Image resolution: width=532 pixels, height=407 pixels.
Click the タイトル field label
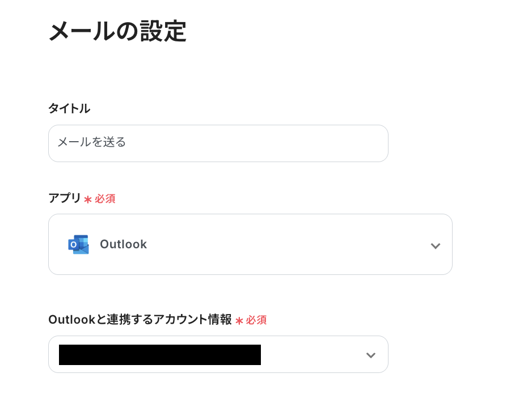(69, 108)
